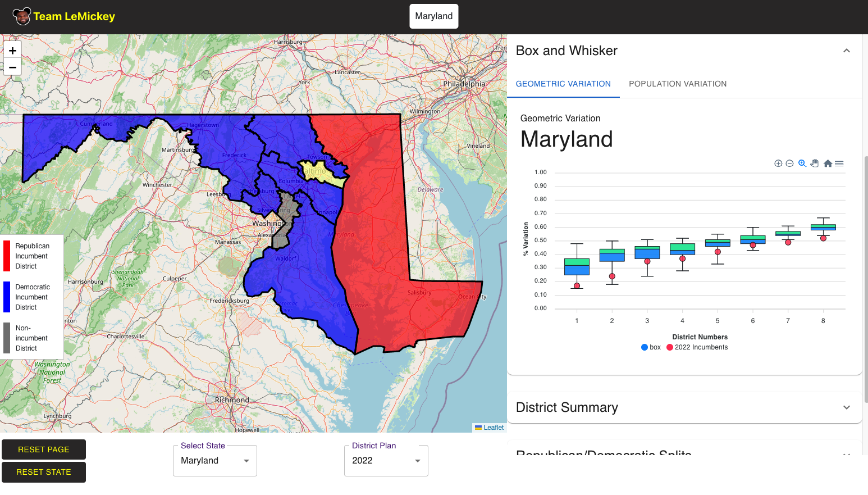This screenshot has width=868, height=495.
Task: Reset chart zoom with the home icon
Action: (828, 164)
